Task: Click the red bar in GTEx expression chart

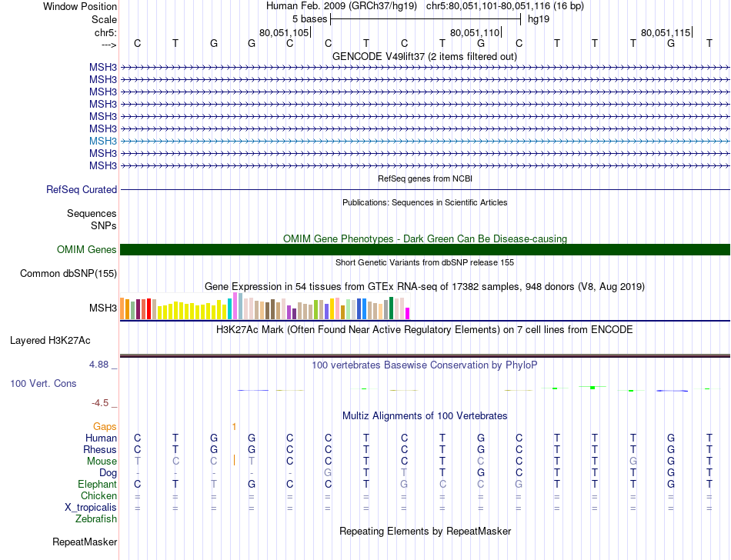Action: 149,309
